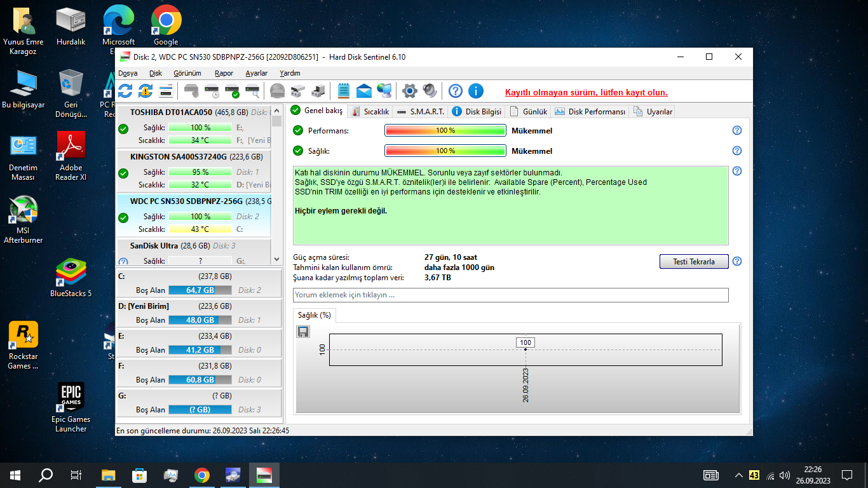
Task: Select the SanDisk Ultra disk entry
Action: (194, 252)
